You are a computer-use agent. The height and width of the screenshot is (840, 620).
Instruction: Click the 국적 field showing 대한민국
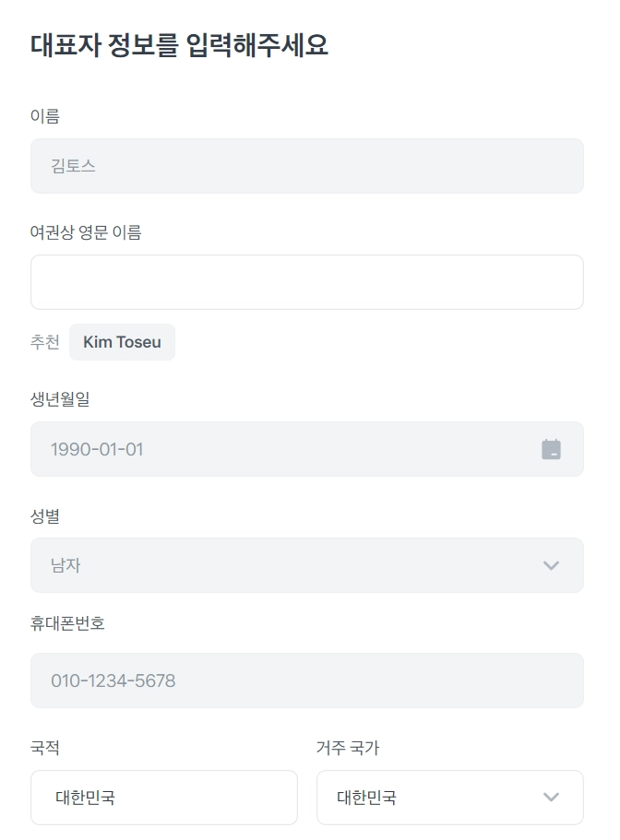point(164,798)
